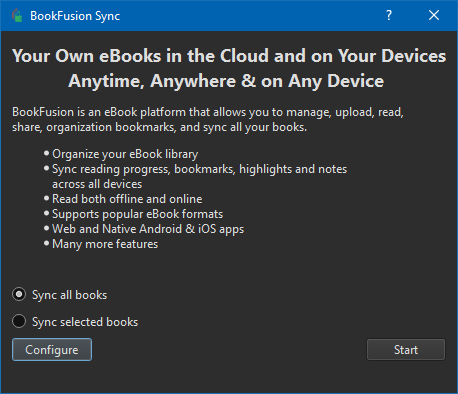The image size is (458, 394).
Task: Click the 'Anytime, Anywhere & on Any Device' heading line
Action: 226,81
